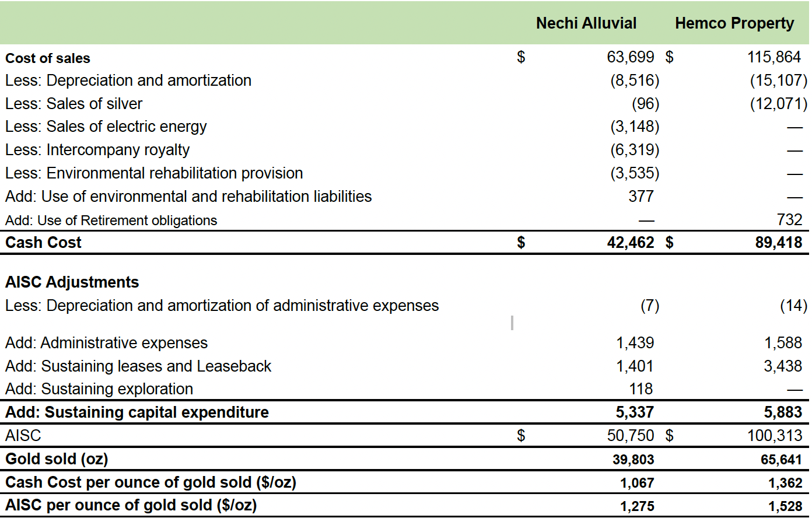Viewport: 812px width, 518px height.
Task: Select 'Less: Environmental rehabilitation provision' label
Action: click(154, 173)
